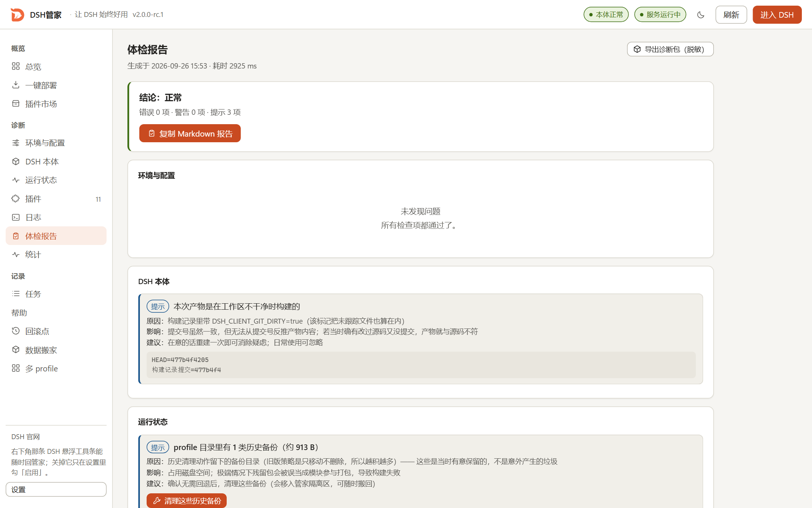Click 运行状态 pulse icon
The image size is (812, 508).
[x=16, y=180]
